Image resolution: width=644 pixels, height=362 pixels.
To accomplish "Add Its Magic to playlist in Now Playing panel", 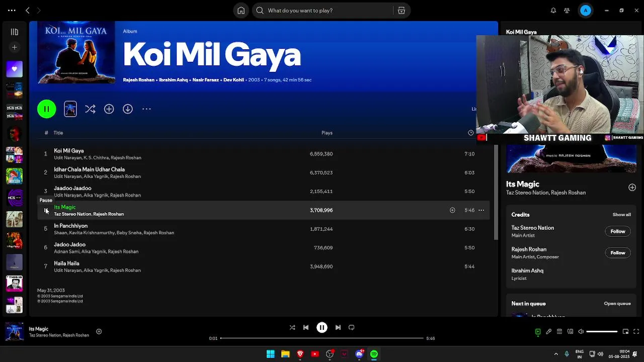I will [x=632, y=188].
